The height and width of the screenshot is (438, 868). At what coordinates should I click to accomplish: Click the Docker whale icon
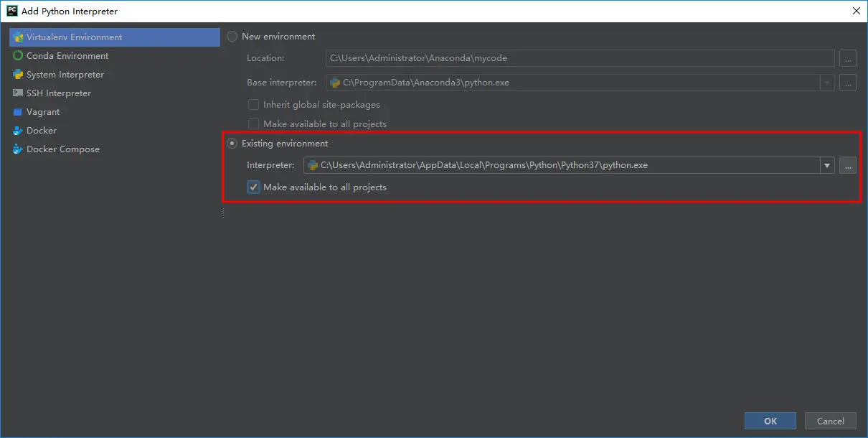click(x=18, y=131)
